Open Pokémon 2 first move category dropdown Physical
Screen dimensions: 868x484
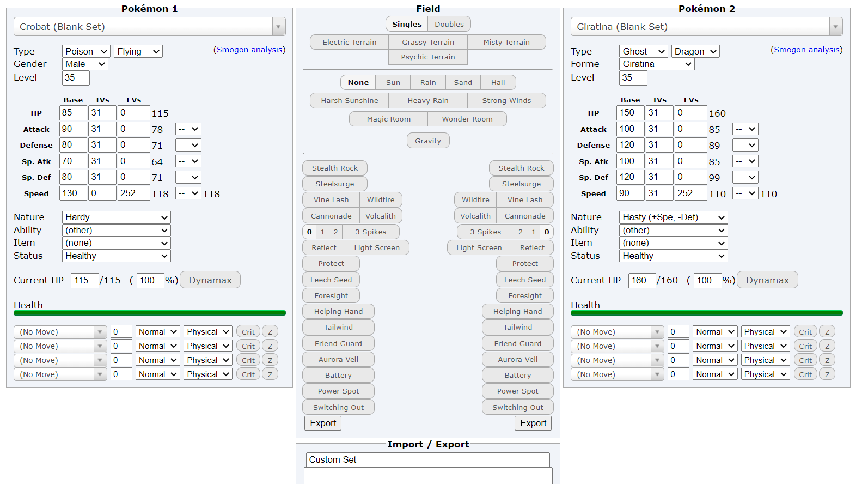(765, 332)
